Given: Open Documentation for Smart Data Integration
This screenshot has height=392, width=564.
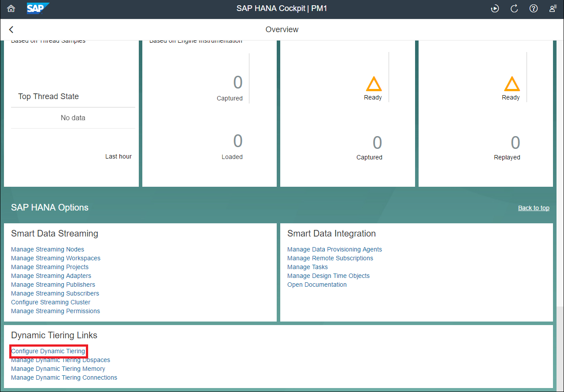Looking at the screenshot, I should click(317, 285).
